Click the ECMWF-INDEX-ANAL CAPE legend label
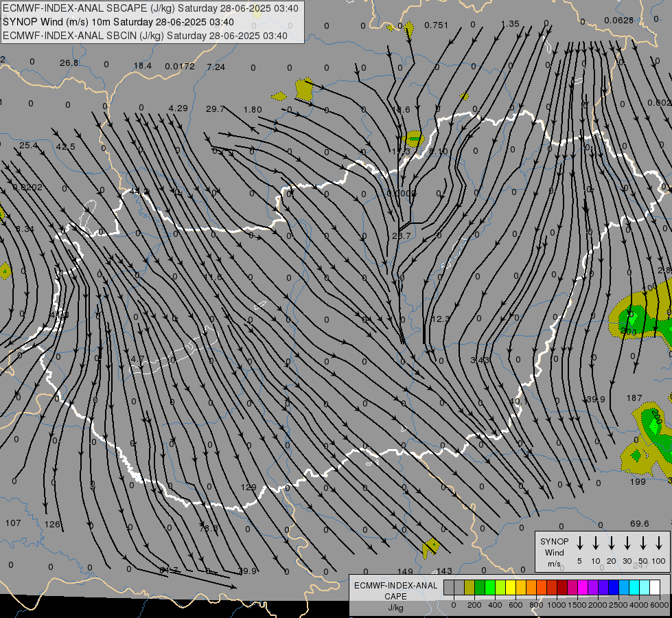Screen dimensions: 672x618 tap(395, 591)
